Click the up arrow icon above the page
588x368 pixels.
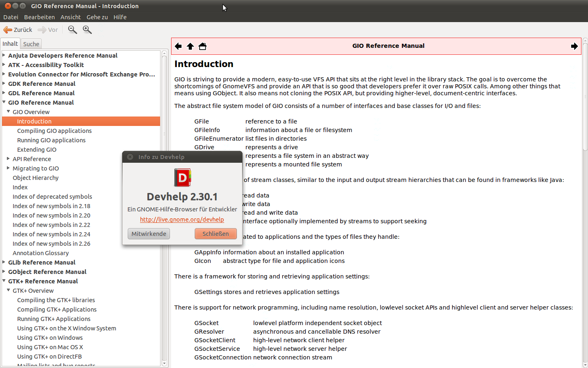coord(190,46)
